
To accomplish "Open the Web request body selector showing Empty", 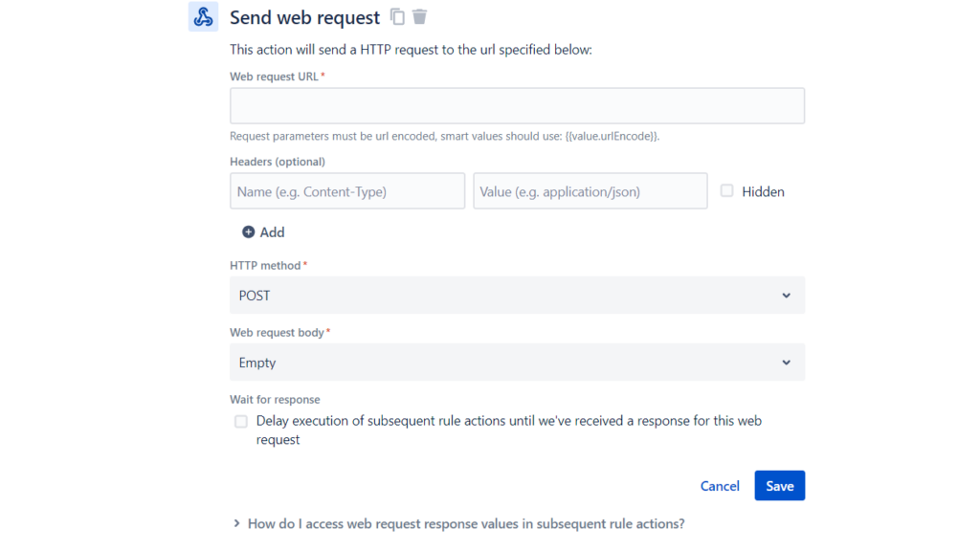I will [x=517, y=362].
